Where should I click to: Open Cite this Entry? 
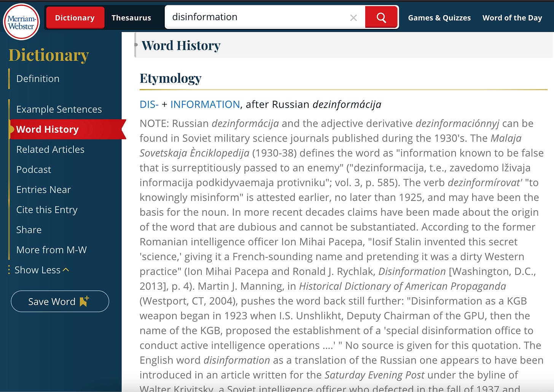(x=47, y=209)
